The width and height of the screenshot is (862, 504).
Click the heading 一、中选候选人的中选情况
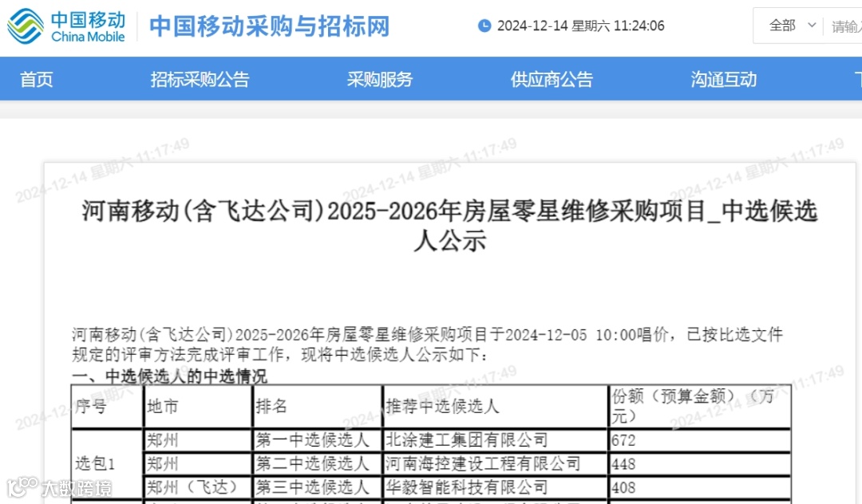(169, 376)
